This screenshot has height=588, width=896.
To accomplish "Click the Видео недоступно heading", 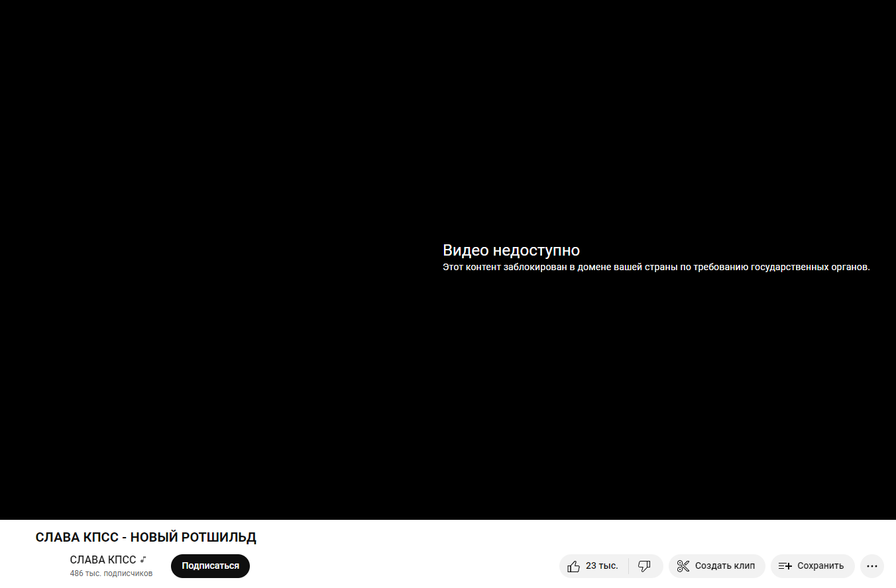I will [511, 250].
